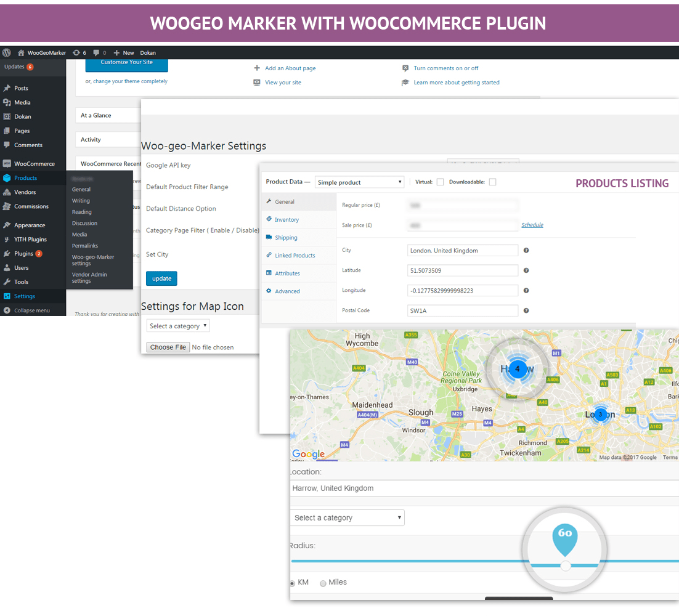Click the Commissions sidebar icon
The image size is (679, 616).
click(x=7, y=206)
